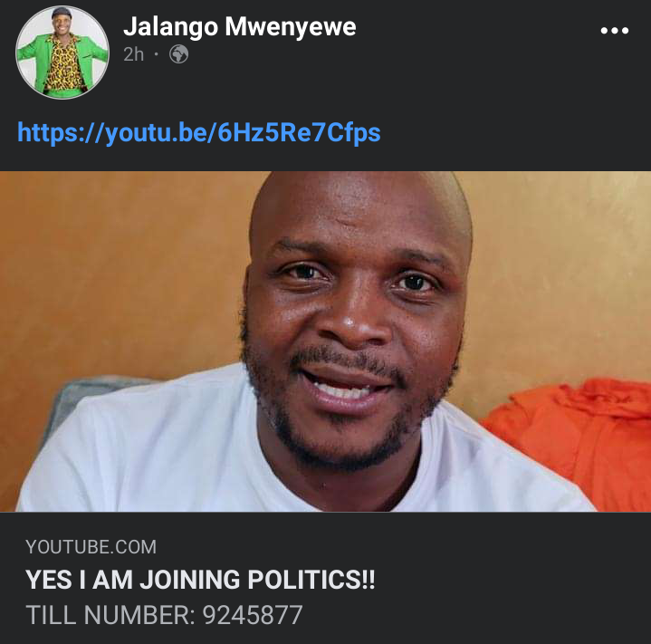Click the blank area beside the link

pyautogui.click(x=515, y=133)
